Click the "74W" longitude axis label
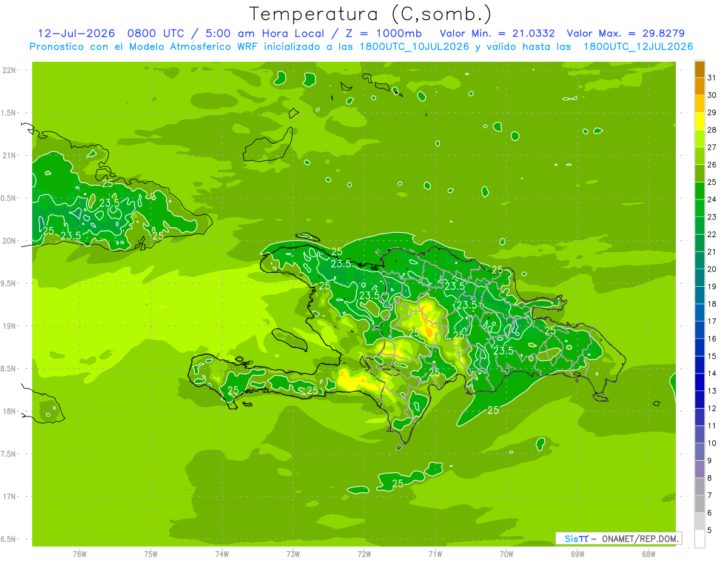 click(222, 554)
